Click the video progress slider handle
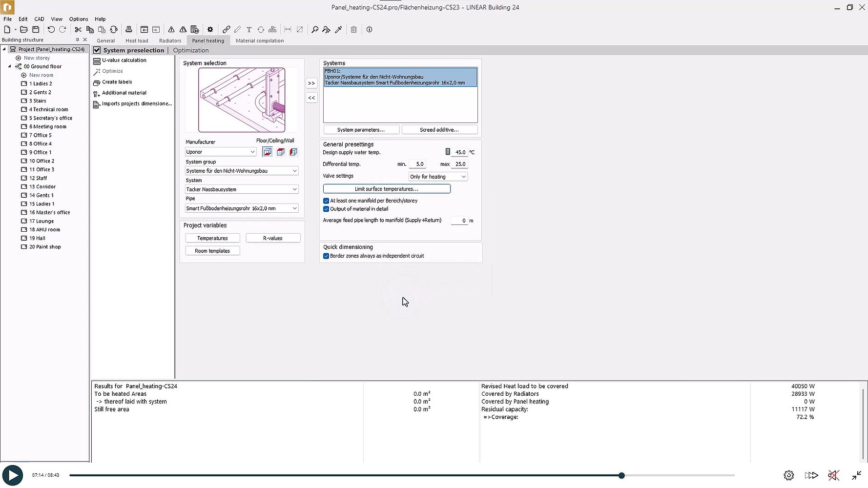 coord(621,475)
